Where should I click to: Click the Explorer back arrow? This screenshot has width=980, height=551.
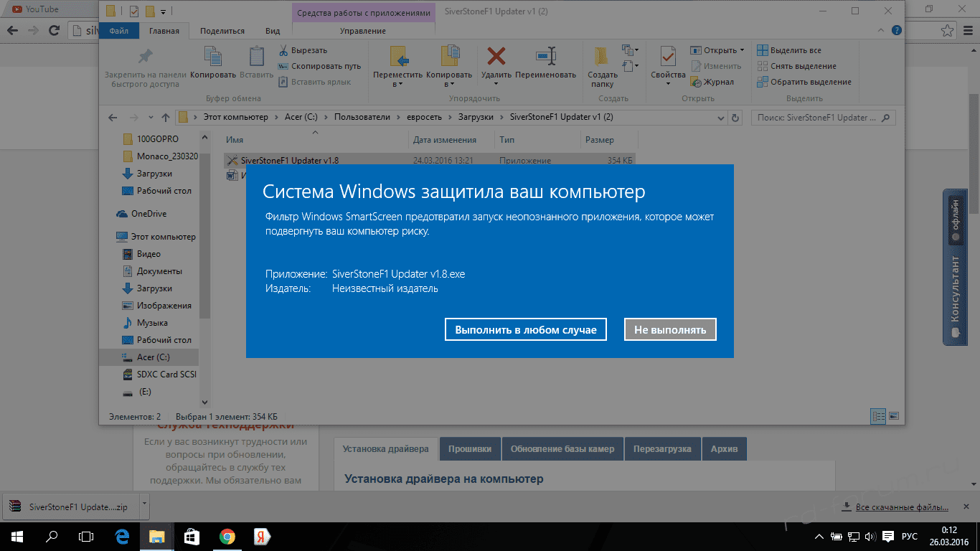click(x=113, y=117)
